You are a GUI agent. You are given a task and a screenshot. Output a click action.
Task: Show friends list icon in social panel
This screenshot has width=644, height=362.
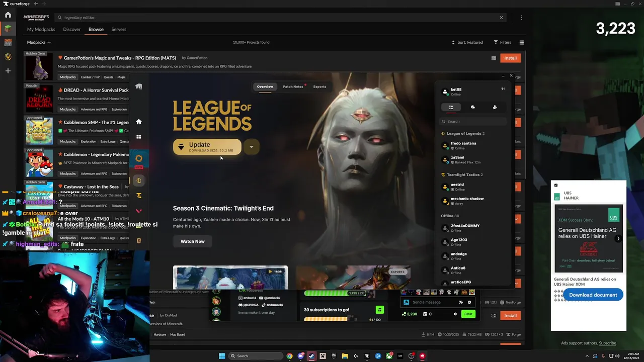tap(451, 107)
